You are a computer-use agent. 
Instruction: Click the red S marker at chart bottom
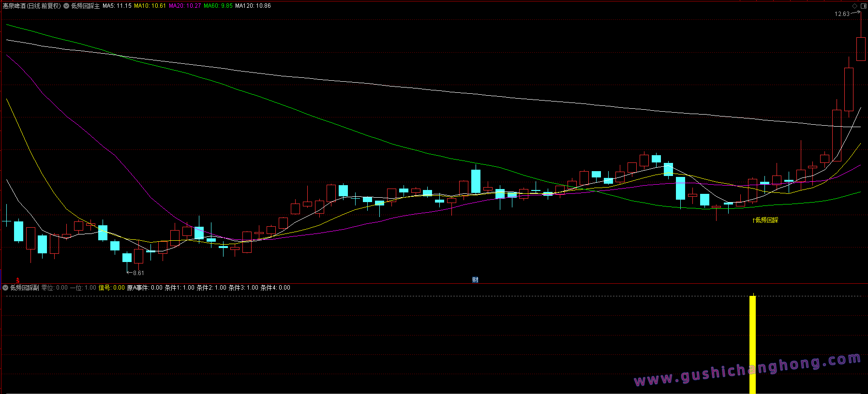click(18, 280)
